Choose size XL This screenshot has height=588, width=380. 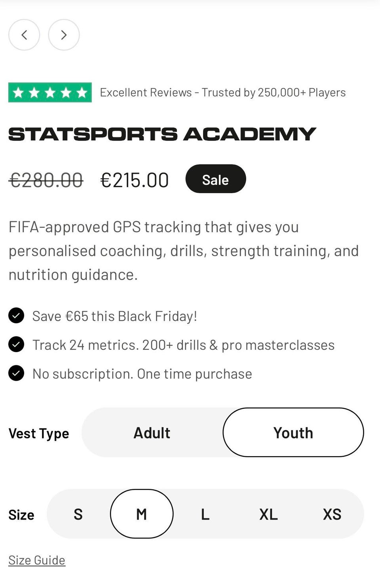(268, 514)
